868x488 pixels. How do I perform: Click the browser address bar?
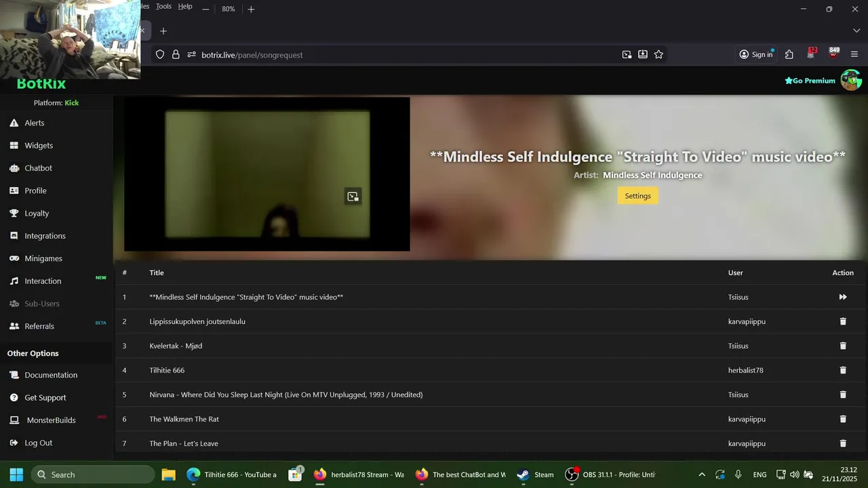[x=407, y=55]
